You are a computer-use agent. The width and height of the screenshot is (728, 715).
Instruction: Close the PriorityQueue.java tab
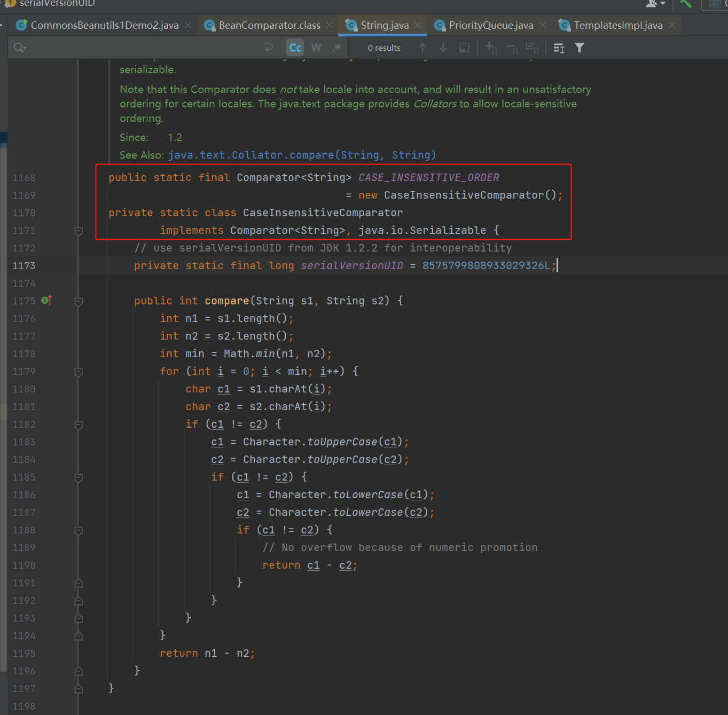click(543, 25)
